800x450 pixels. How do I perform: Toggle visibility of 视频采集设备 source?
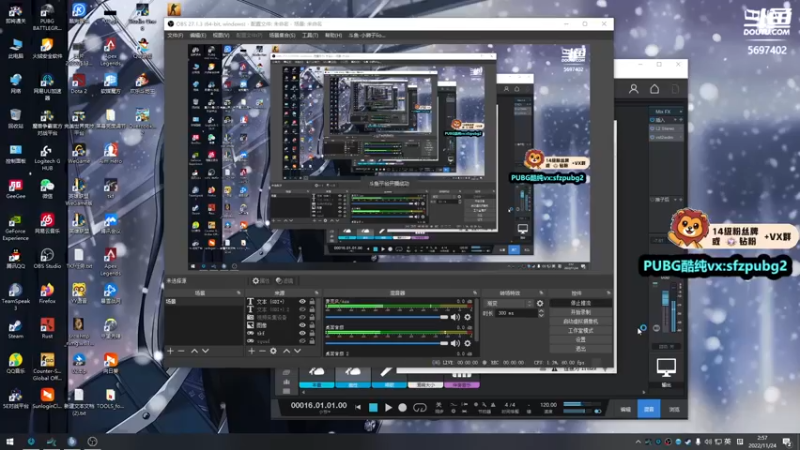click(x=302, y=317)
